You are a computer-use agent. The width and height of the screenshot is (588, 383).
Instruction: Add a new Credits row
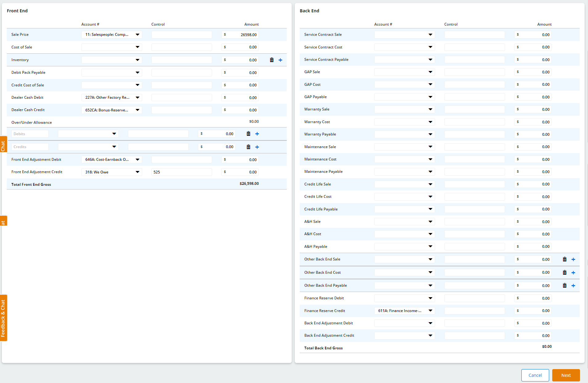257,147
